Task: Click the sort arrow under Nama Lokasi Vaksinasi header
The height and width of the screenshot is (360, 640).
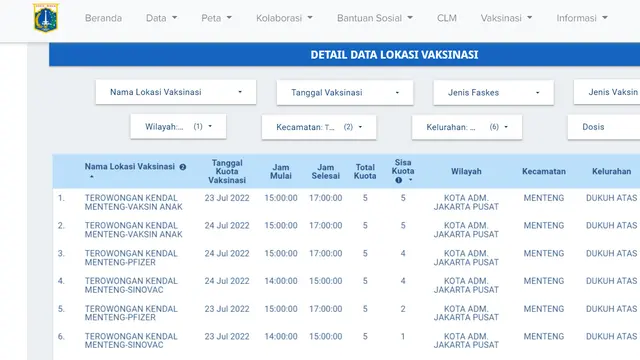Action: 92,177
